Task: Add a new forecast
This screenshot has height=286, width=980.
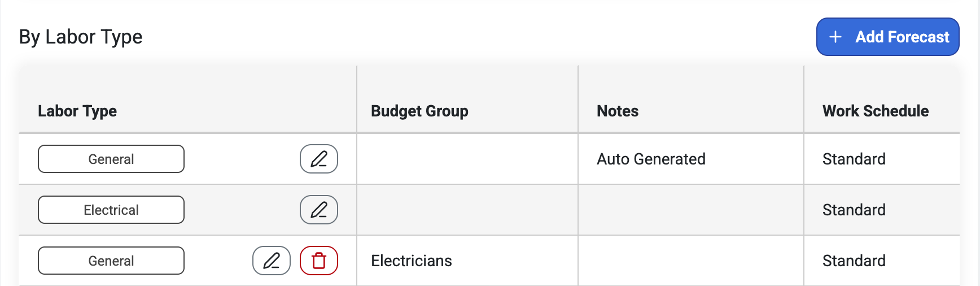Action: coord(888,37)
